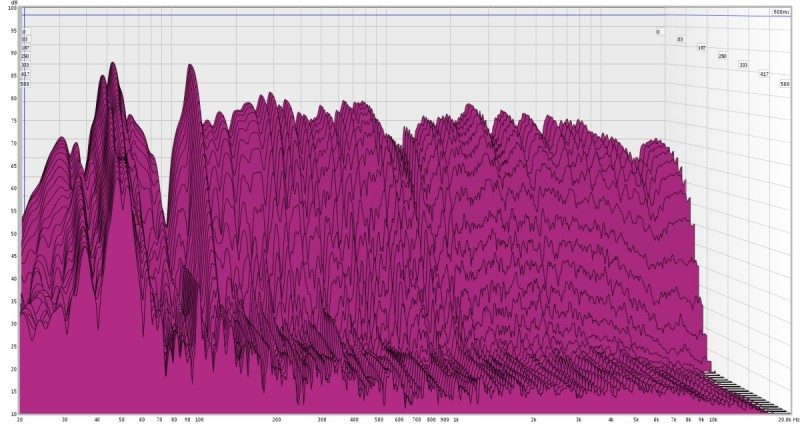Click the 3k frequency axis label
Image resolution: width=800 pixels, height=424 pixels.
[579, 419]
